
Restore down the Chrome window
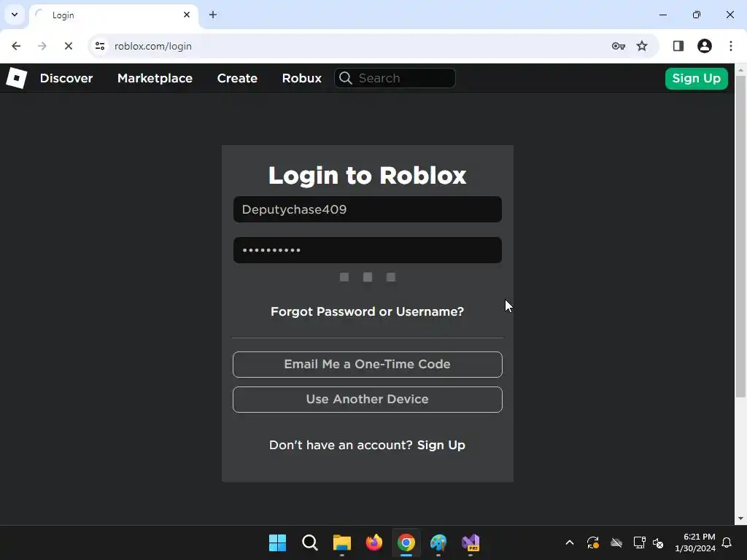click(697, 15)
